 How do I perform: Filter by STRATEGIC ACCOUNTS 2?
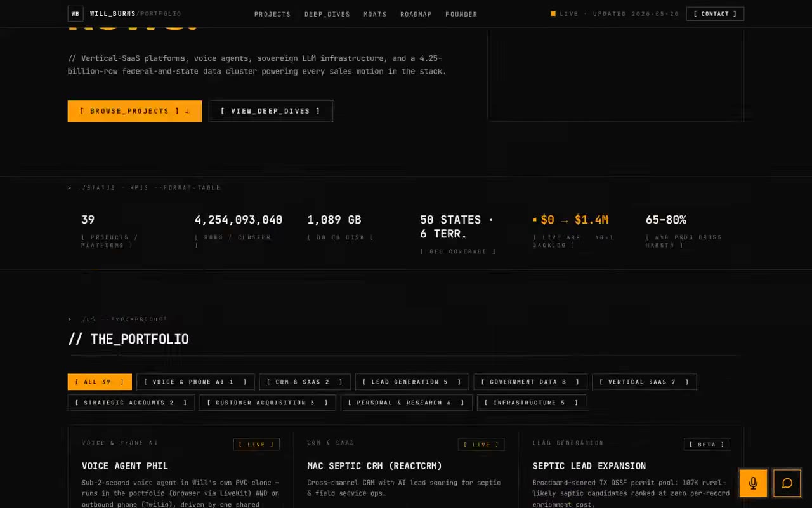pyautogui.click(x=131, y=403)
